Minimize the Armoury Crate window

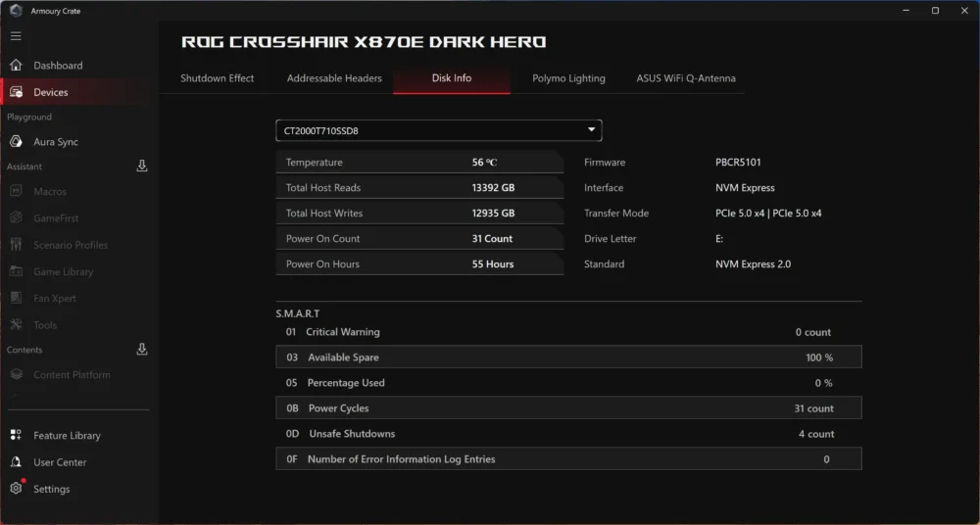(x=906, y=11)
